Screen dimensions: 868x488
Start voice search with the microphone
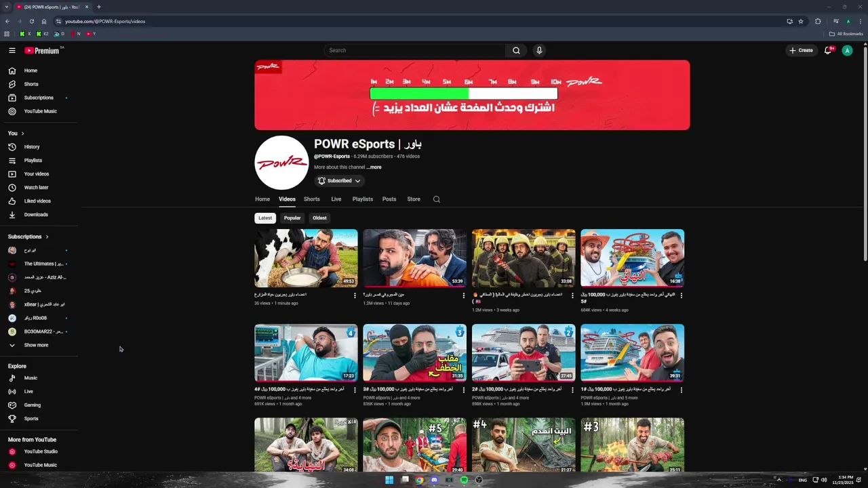(x=539, y=50)
